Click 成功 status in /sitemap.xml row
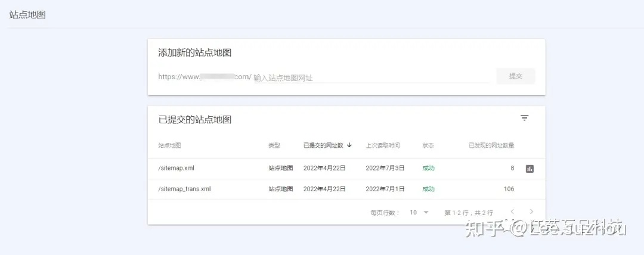The height and width of the screenshot is (255, 644). pyautogui.click(x=428, y=168)
